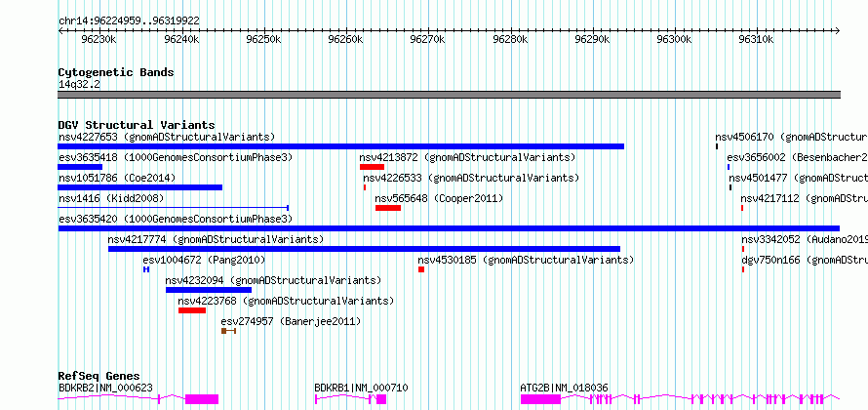Screen dimensions: 868x410
Task: Open the BDKRB2|NM_000623 gene label
Action: tap(105, 388)
